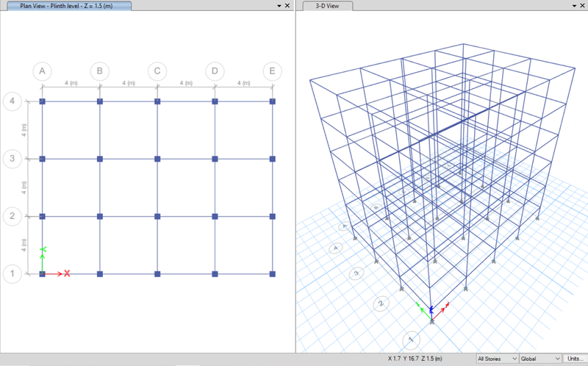588x366 pixels.
Task: Select the column at grid A-4
Action: coord(43,101)
